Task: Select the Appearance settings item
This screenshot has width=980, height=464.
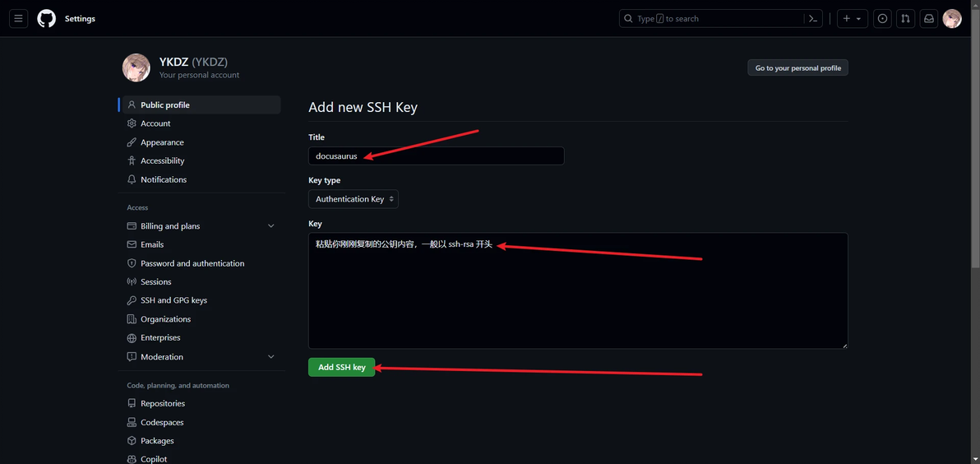Action: 162,142
